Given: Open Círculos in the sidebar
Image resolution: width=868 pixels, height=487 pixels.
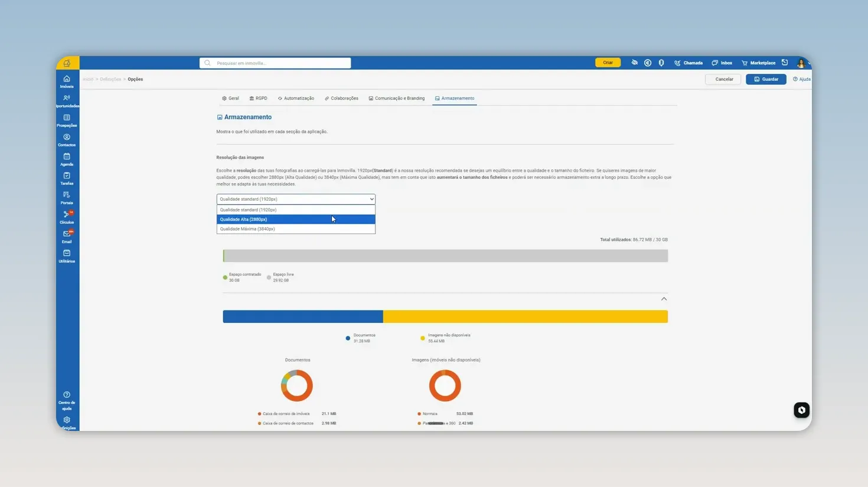Looking at the screenshot, I should 67,217.
